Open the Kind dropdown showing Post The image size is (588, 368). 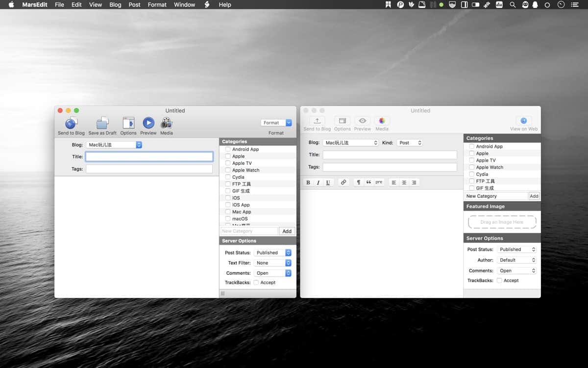click(x=410, y=143)
